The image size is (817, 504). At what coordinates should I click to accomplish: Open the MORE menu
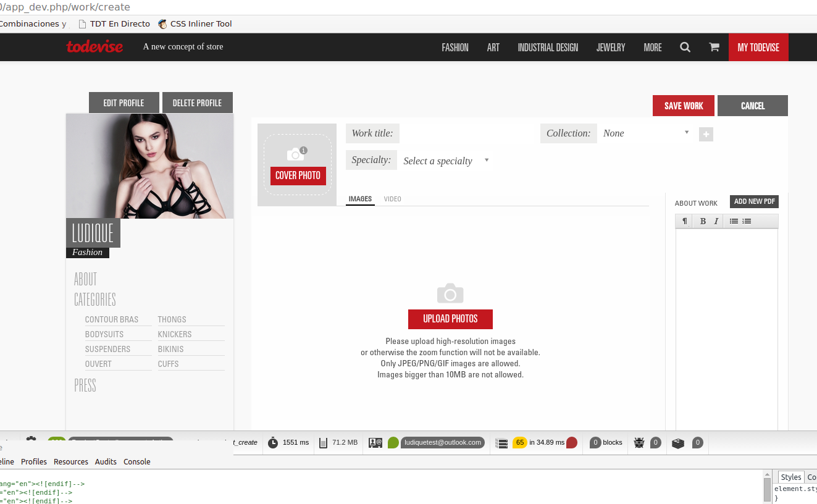coord(653,48)
